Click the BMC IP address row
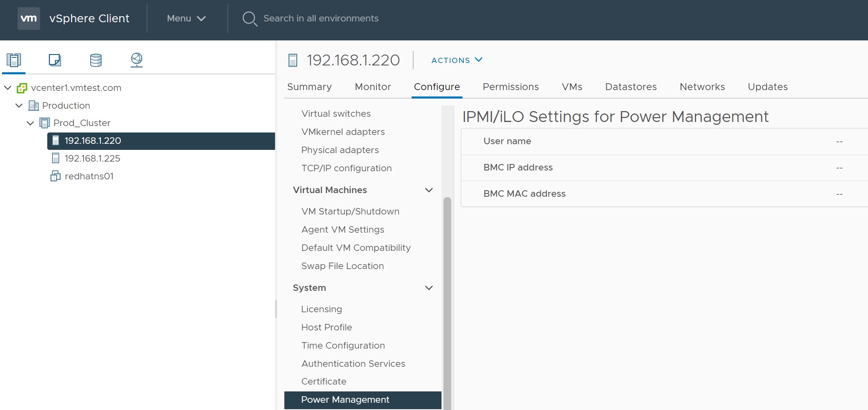The width and height of the screenshot is (868, 410). 664,168
